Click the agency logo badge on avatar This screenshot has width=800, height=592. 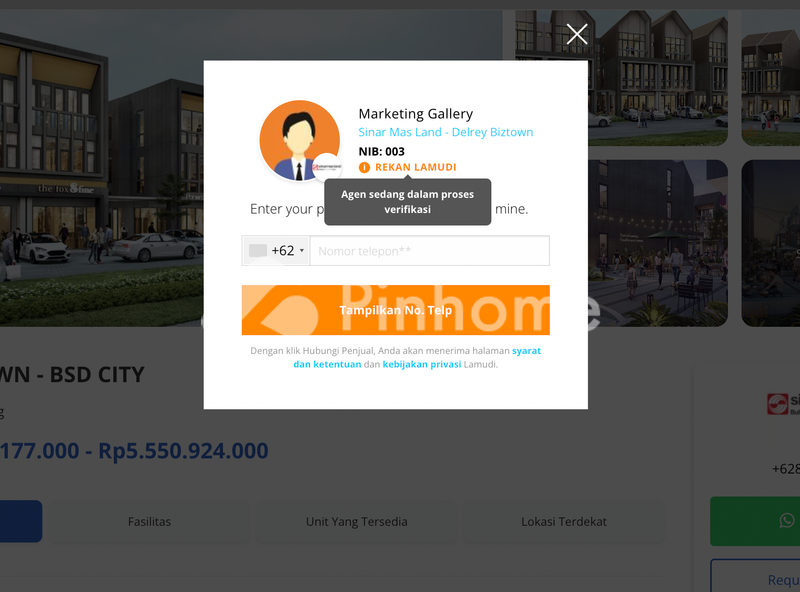tap(328, 167)
